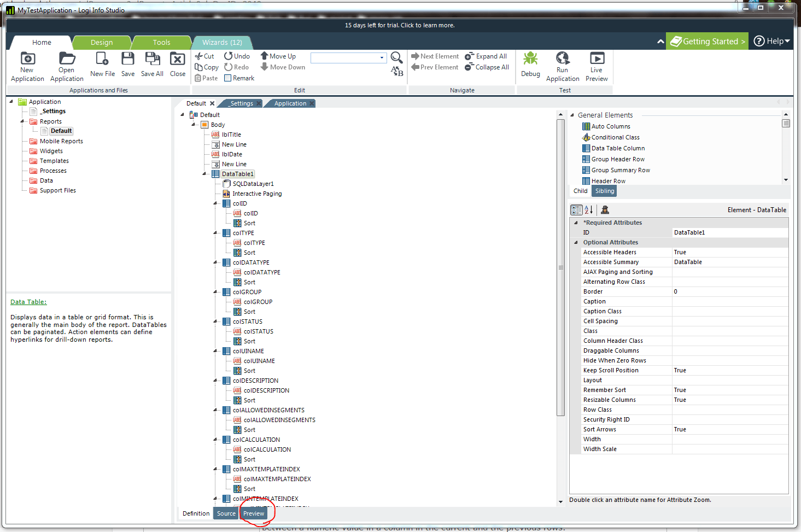Open Application via the folder icon
The image size is (801, 532).
[67, 59]
